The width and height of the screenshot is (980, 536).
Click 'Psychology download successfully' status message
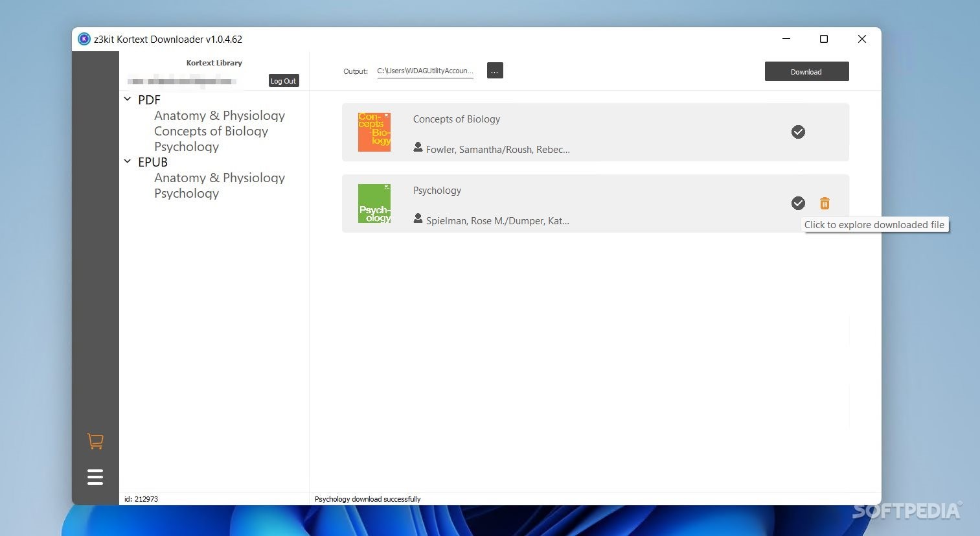tap(367, 499)
